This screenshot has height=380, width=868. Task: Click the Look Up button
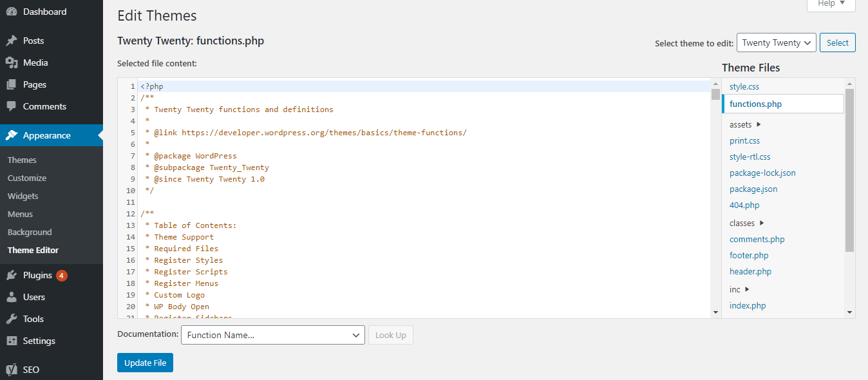[x=391, y=335]
